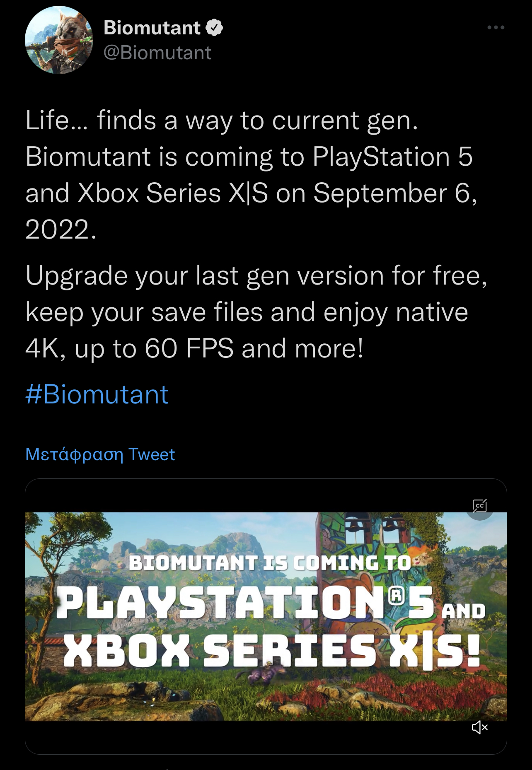The image size is (532, 770).
Task: Open the Biomutant profile avatar
Action: [59, 40]
